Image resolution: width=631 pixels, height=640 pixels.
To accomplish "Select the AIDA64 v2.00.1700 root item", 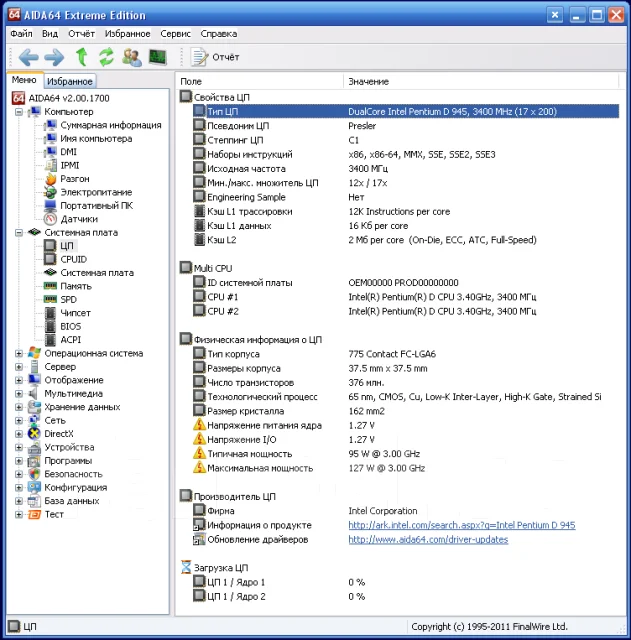I will (61, 98).
